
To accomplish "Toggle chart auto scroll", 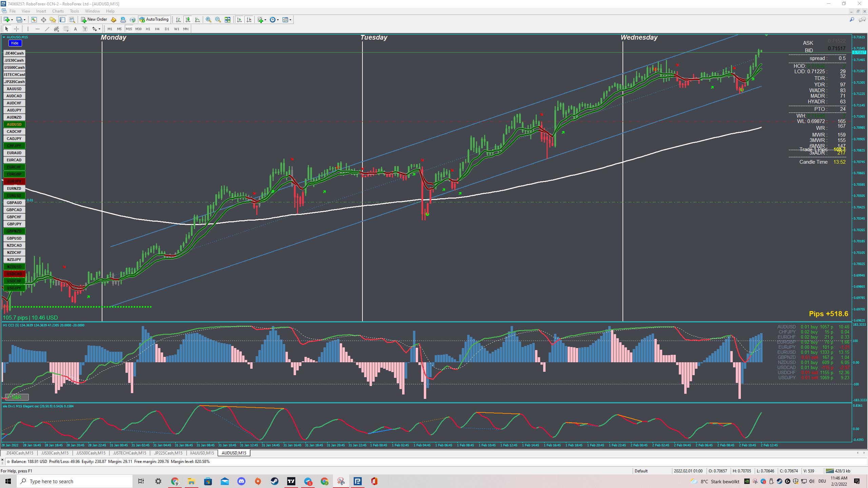I will tap(239, 20).
